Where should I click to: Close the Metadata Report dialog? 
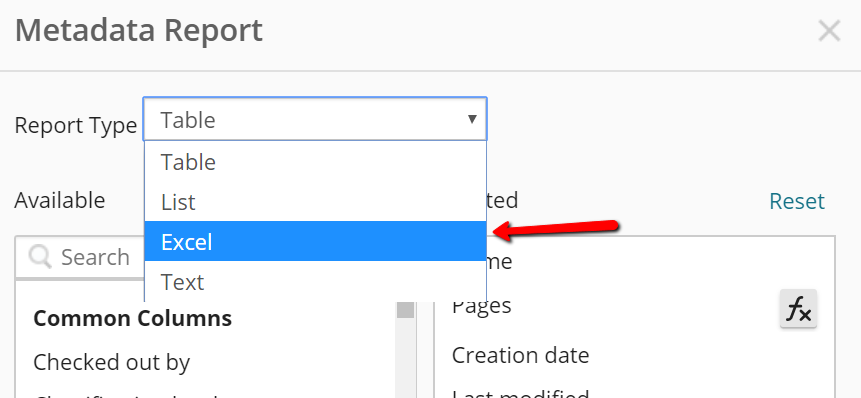point(829,31)
